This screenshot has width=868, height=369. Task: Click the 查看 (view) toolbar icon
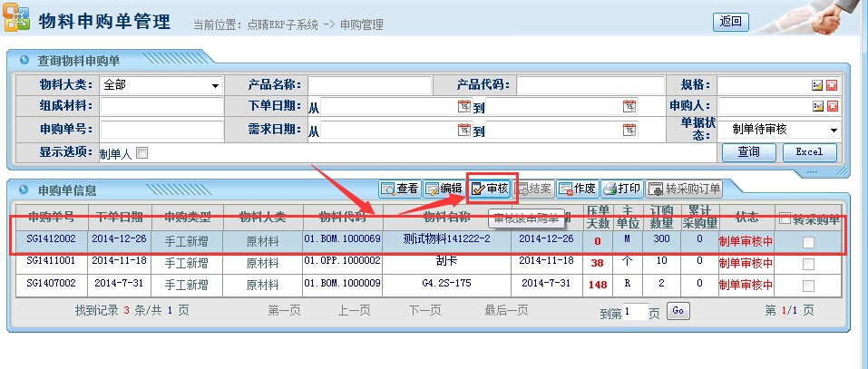tap(400, 189)
